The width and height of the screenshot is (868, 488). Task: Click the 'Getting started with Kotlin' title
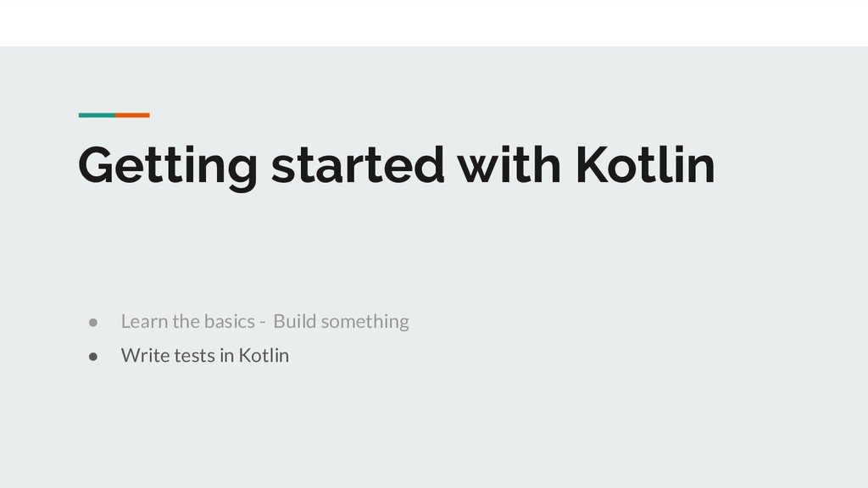(397, 166)
